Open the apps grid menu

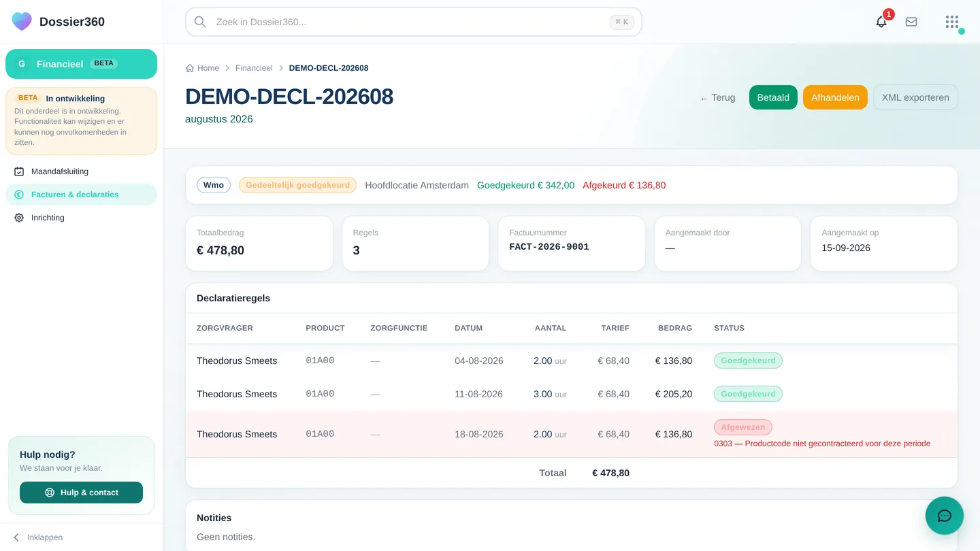[952, 22]
